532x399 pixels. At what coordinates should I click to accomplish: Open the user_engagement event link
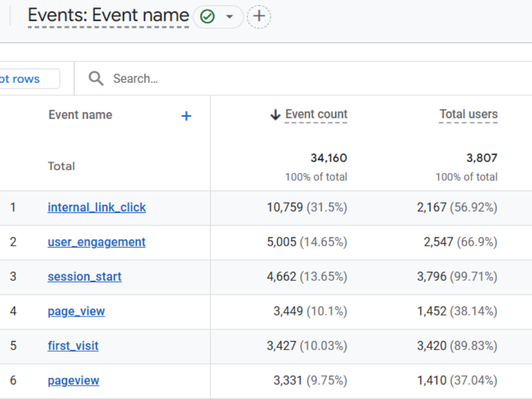coord(97,242)
